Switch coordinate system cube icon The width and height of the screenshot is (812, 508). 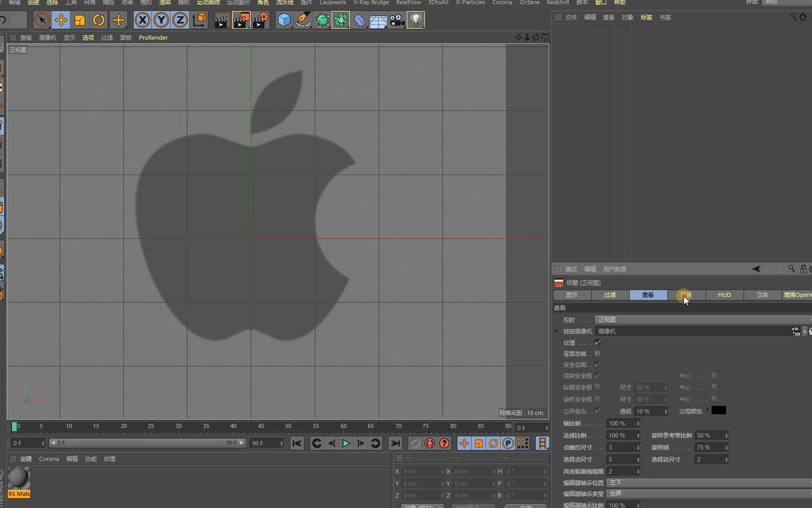[x=199, y=20]
